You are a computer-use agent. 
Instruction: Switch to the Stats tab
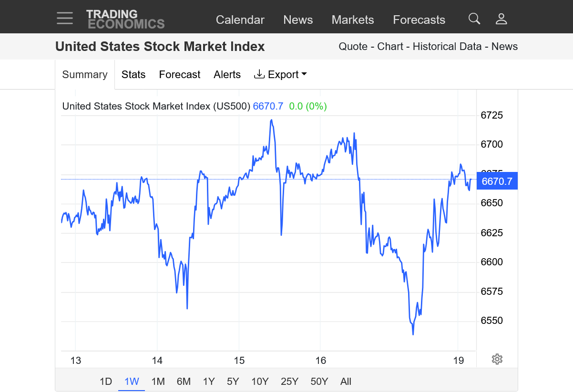[x=133, y=75]
